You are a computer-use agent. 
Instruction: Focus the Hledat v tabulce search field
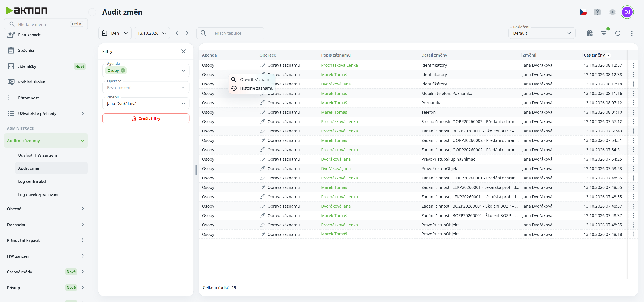pyautogui.click(x=230, y=33)
